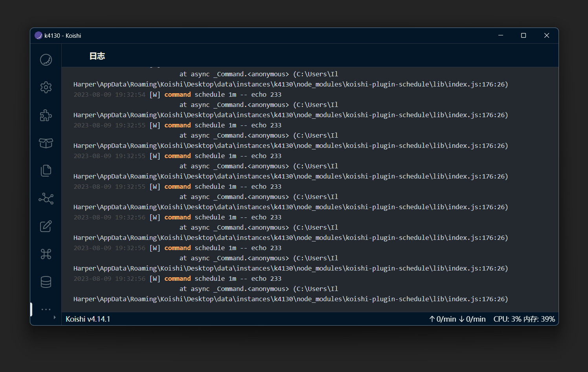Viewport: 588px width, 372px height.
Task: Open the command manager icon
Action: coord(46,254)
